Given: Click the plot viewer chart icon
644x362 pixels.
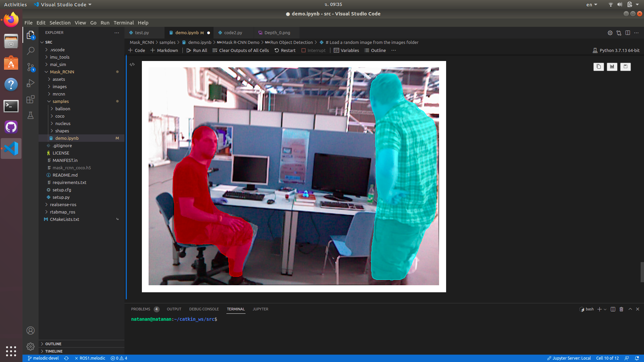Looking at the screenshot, I should (x=612, y=67).
